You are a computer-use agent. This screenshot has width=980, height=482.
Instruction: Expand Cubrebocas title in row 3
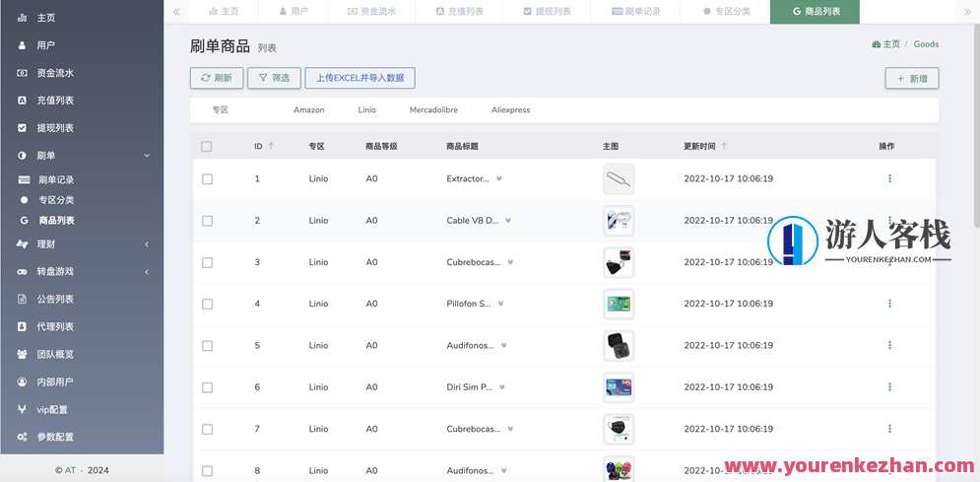coord(510,262)
